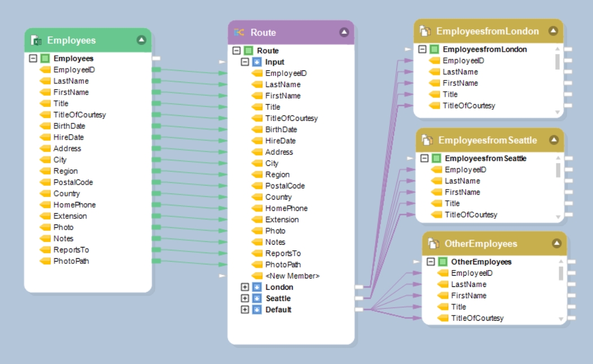Click the EmployeesfromLondon vertical scrollbar thumb
Image resolution: width=593 pixels, height=364 pixels.
[557, 62]
